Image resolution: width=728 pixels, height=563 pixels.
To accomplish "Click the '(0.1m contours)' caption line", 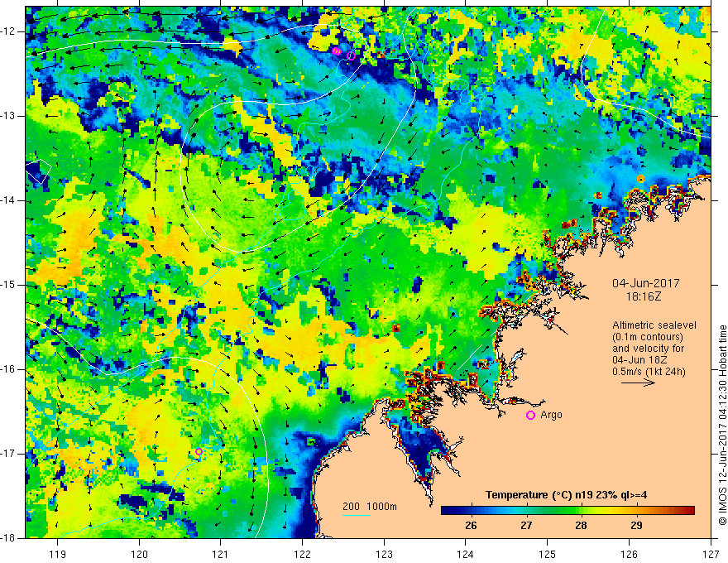I will point(647,337).
